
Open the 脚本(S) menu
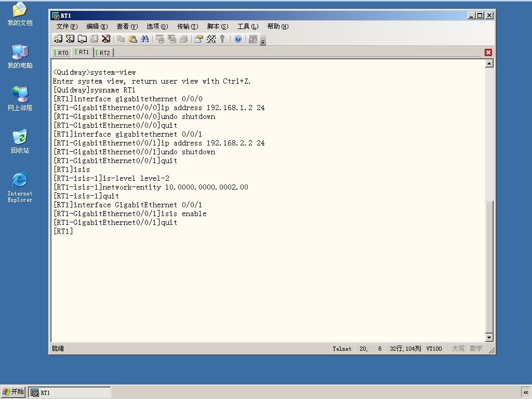pos(218,26)
